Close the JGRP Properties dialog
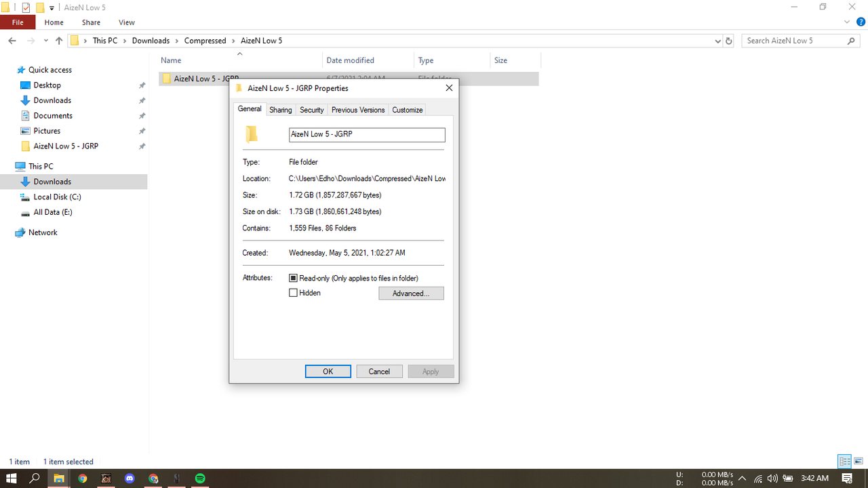The width and height of the screenshot is (868, 488). click(449, 88)
